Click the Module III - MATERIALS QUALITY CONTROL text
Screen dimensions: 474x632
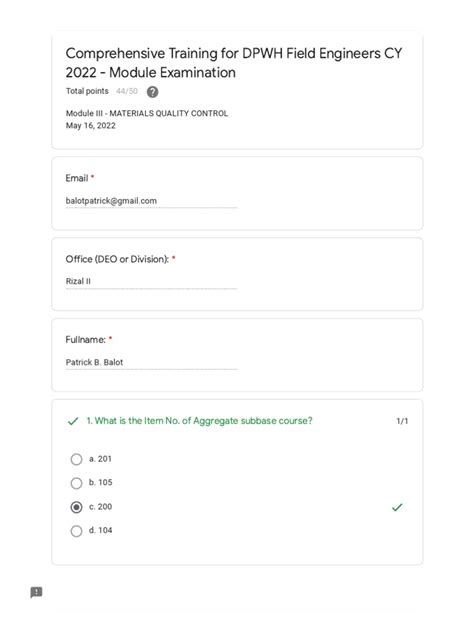pyautogui.click(x=147, y=113)
